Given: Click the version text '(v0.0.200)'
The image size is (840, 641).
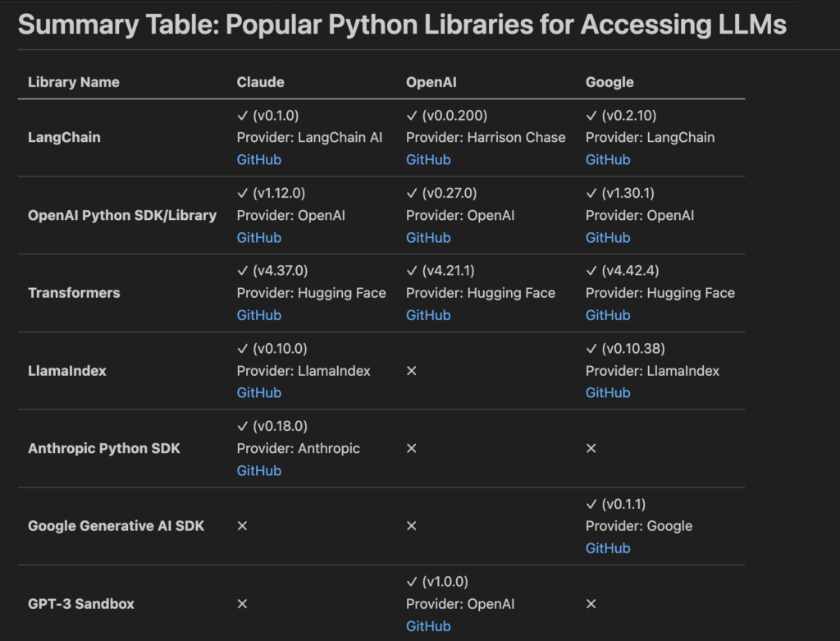Looking at the screenshot, I should pyautogui.click(x=454, y=115).
